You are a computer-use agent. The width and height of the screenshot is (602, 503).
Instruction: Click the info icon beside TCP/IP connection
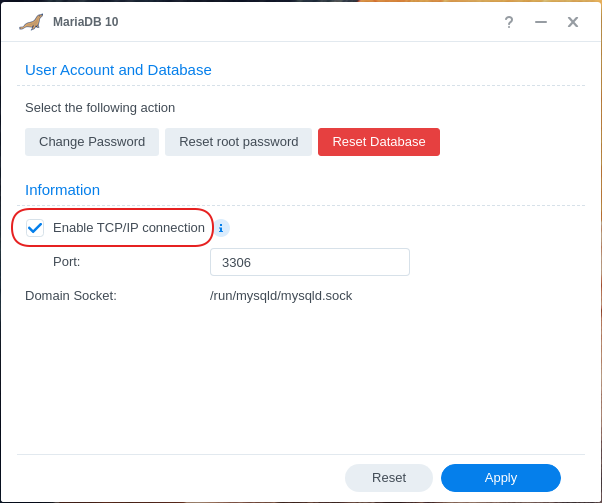click(221, 228)
